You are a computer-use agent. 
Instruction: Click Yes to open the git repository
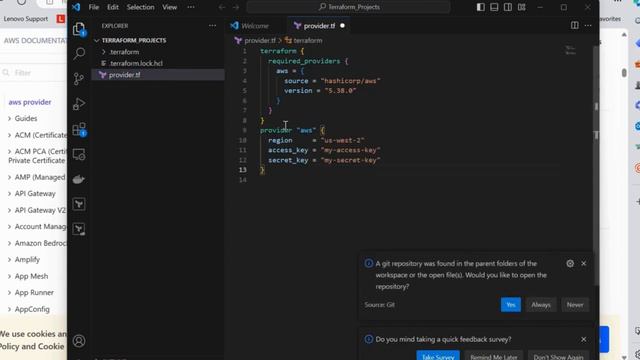pyautogui.click(x=511, y=304)
